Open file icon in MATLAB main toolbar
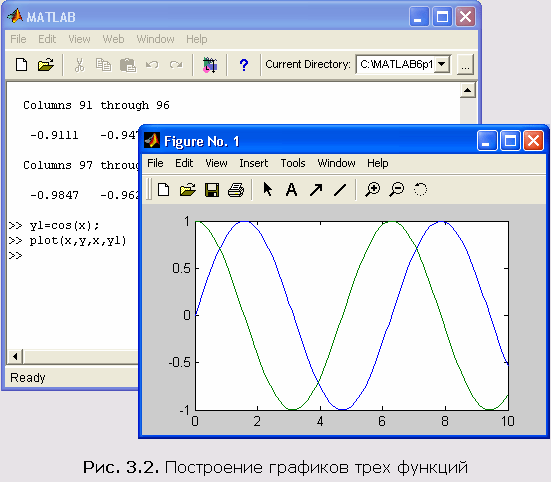 46,65
